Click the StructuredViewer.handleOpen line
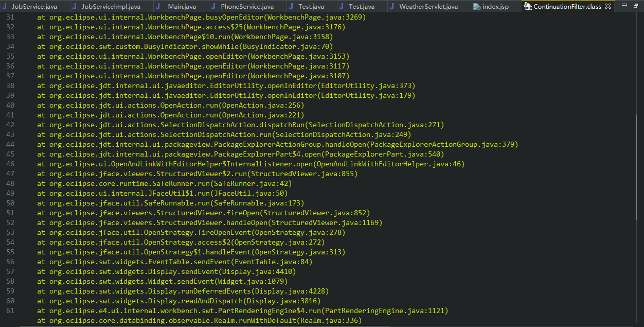 pyautogui.click(x=210, y=222)
